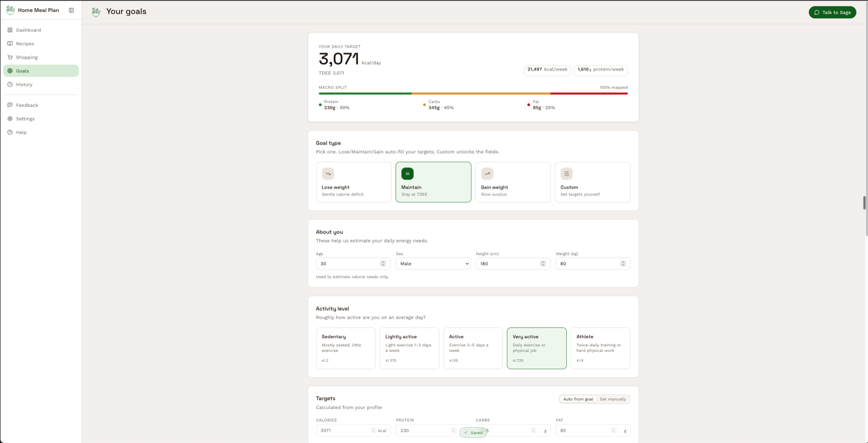Choose the Custom goal card
Screen dimensions: 868x443
[x=592, y=182]
